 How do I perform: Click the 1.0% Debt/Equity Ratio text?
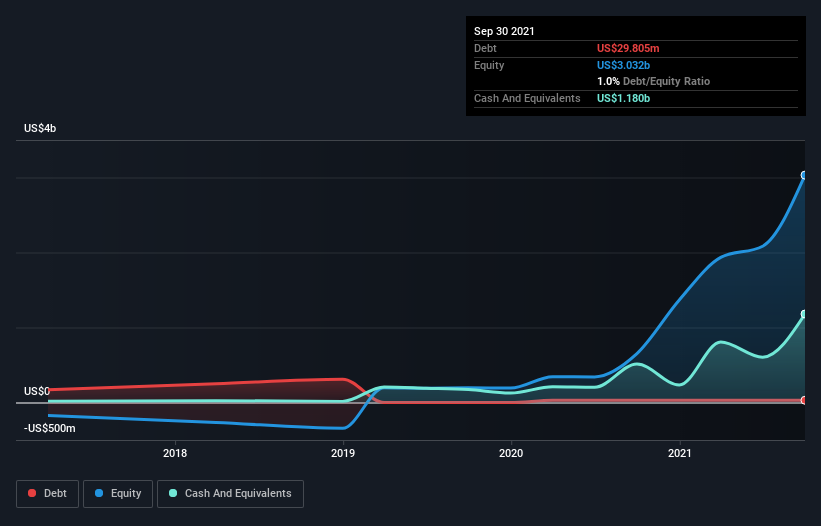pyautogui.click(x=653, y=81)
